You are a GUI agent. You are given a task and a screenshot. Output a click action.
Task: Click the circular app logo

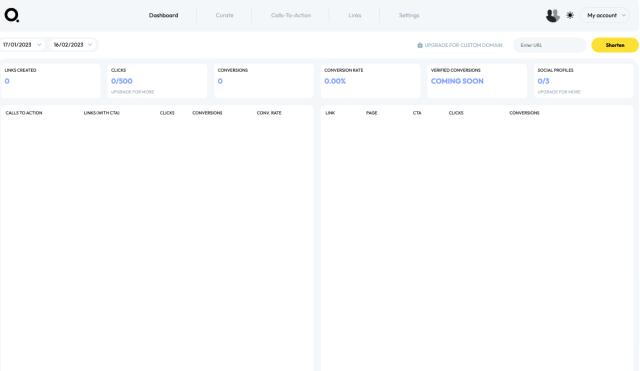coord(11,15)
